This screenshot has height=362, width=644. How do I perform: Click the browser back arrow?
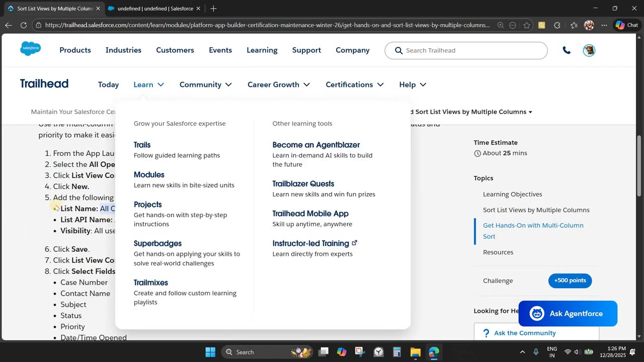(x=8, y=25)
